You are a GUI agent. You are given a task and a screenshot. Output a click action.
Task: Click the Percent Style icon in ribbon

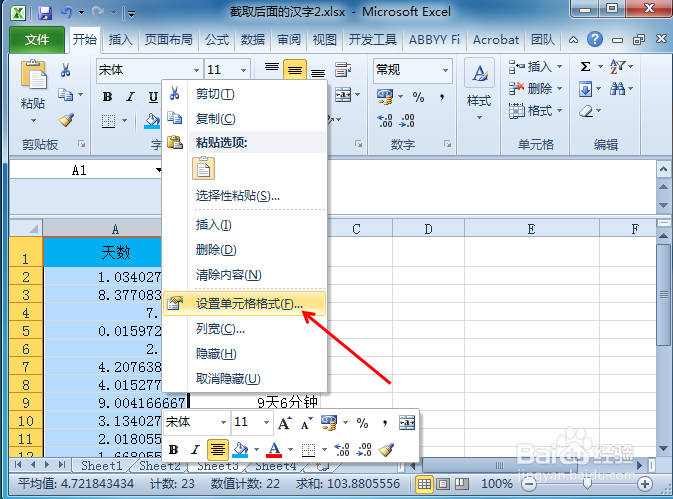tap(418, 97)
